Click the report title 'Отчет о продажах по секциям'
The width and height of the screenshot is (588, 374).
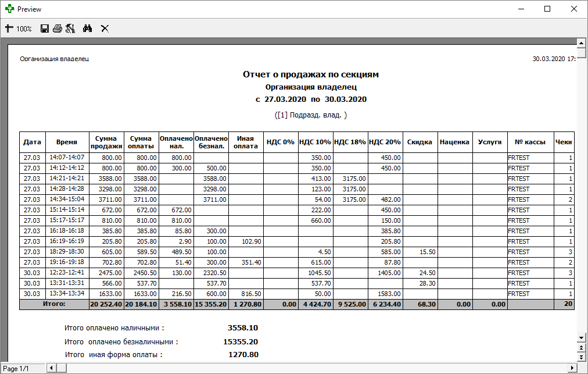pos(310,74)
